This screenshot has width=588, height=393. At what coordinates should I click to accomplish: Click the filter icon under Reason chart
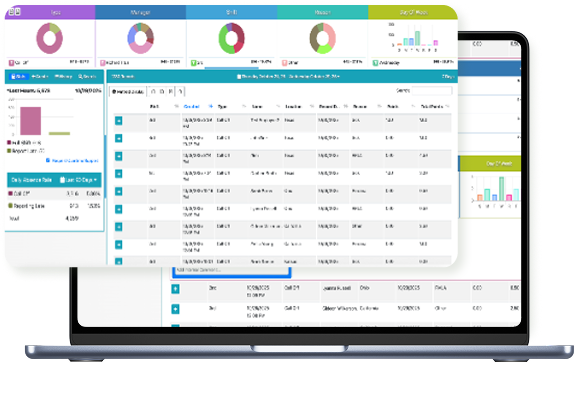(x=284, y=63)
